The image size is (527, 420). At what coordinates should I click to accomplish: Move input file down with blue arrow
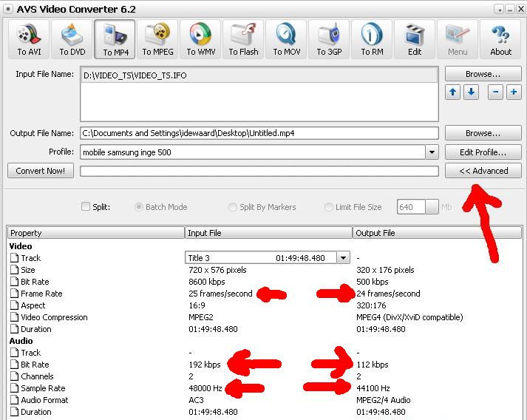pyautogui.click(x=471, y=92)
